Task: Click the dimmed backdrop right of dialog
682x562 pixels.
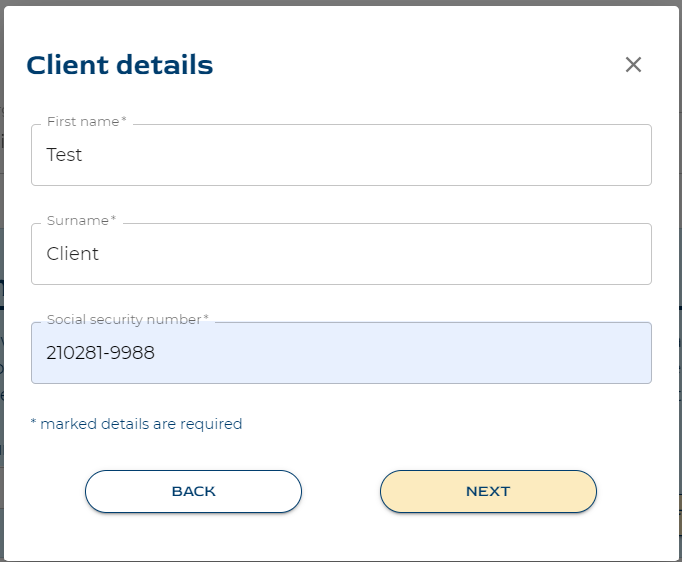Action: point(680,281)
